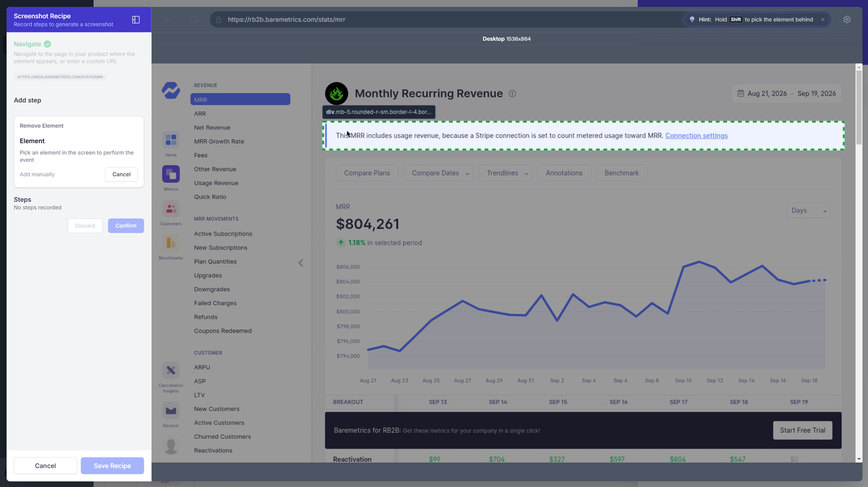
Task: Select ARR in the Revenue menu
Action: tap(200, 113)
